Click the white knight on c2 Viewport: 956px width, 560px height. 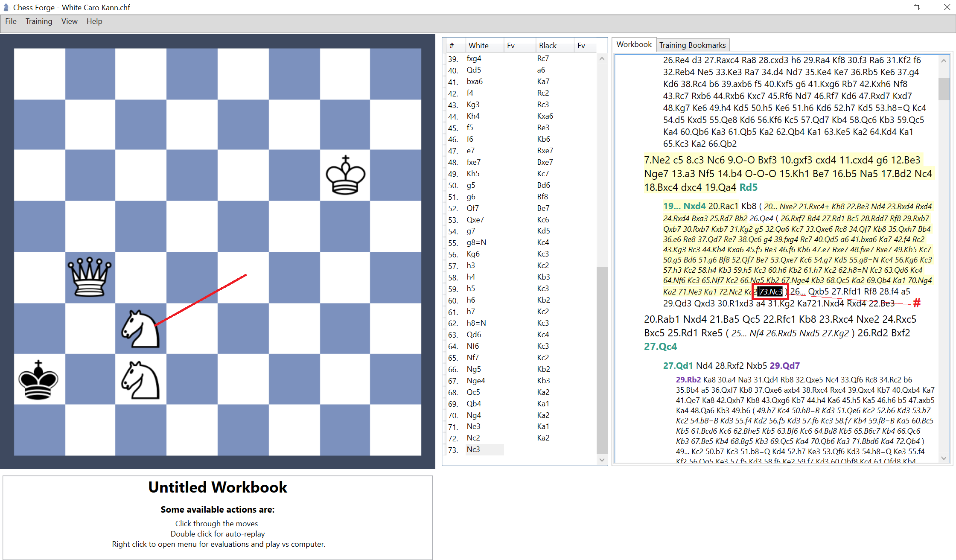point(141,380)
